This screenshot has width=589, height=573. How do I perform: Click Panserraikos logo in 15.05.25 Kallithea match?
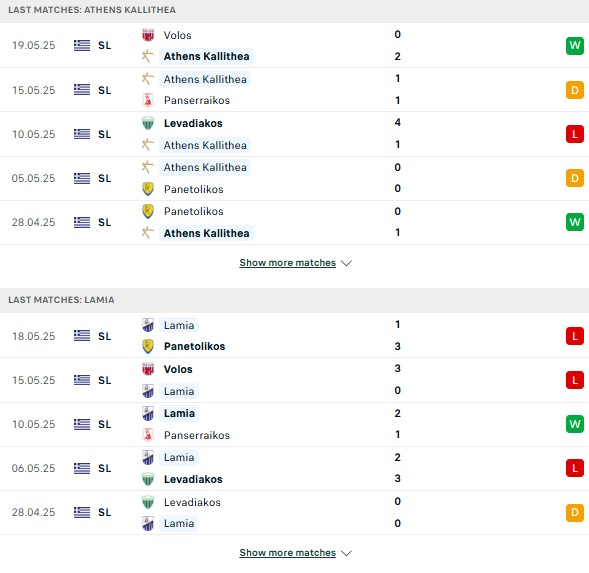pyautogui.click(x=148, y=100)
